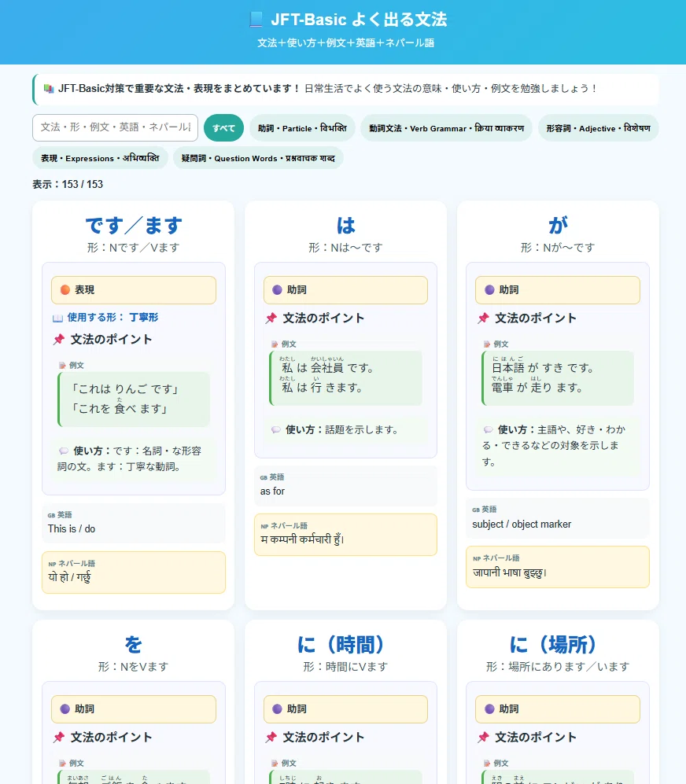The height and width of the screenshot is (784, 686).
Task: Click the speech bubble icon in は card 使い方
Action: coord(275,430)
